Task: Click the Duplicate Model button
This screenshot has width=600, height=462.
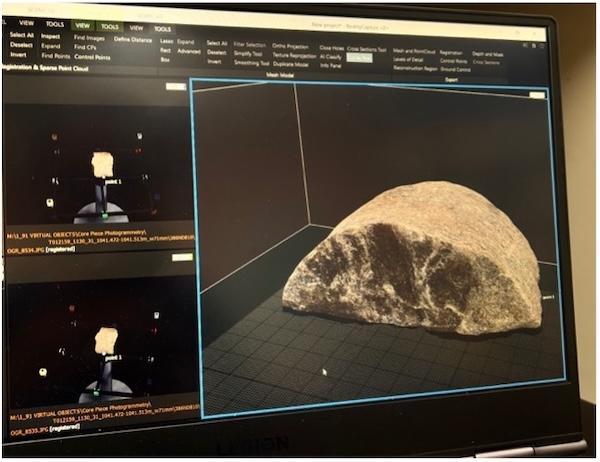Action: (x=291, y=65)
